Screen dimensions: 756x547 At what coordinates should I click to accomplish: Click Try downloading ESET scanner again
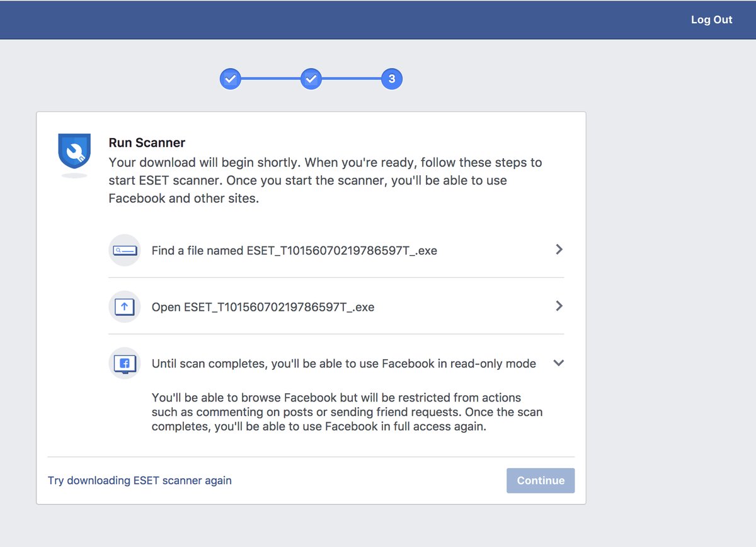click(x=140, y=480)
